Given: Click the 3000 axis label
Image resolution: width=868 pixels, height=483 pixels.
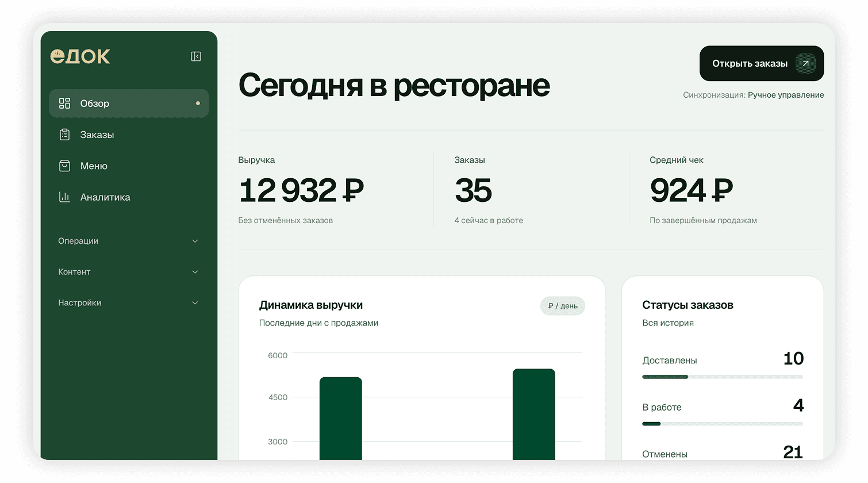Looking at the screenshot, I should coord(278,442).
